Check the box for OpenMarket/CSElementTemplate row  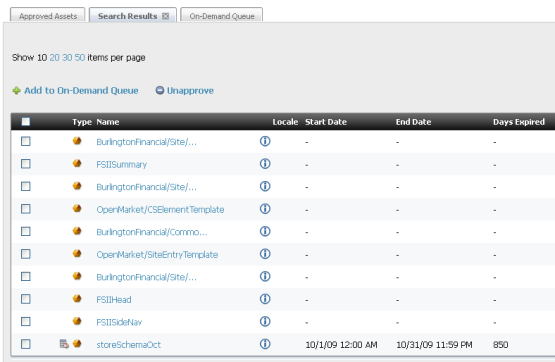click(x=25, y=209)
